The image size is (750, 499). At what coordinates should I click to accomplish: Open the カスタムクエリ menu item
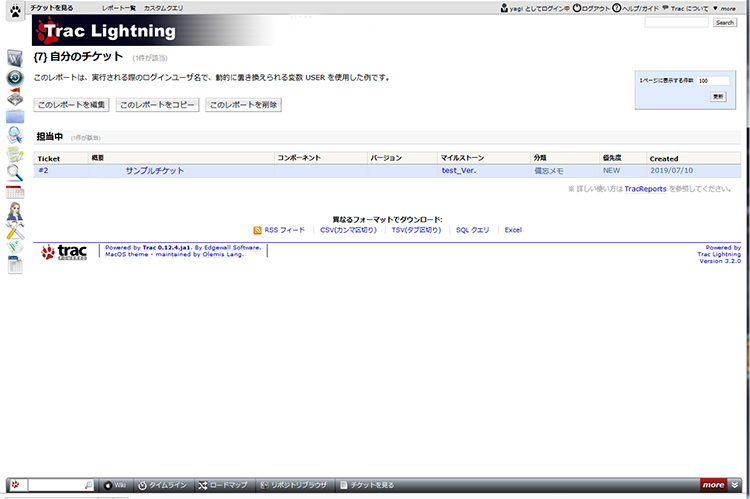[163, 8]
